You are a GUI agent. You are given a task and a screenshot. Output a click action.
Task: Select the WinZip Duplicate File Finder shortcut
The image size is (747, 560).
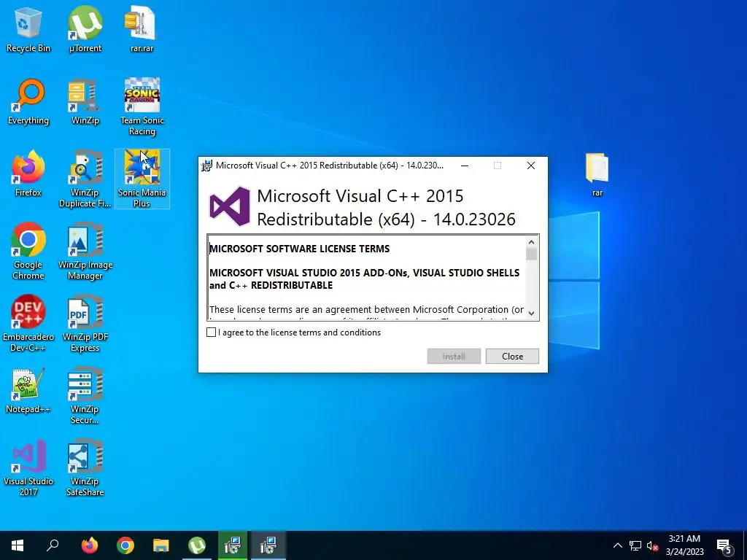pos(85,179)
